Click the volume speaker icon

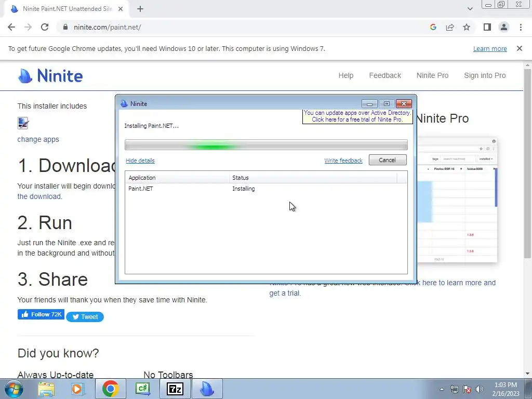[480, 389]
